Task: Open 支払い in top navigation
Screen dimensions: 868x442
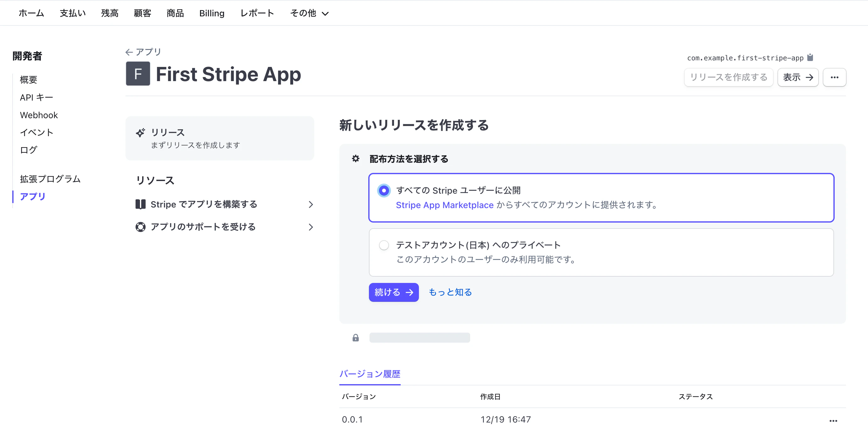Action: (x=73, y=13)
